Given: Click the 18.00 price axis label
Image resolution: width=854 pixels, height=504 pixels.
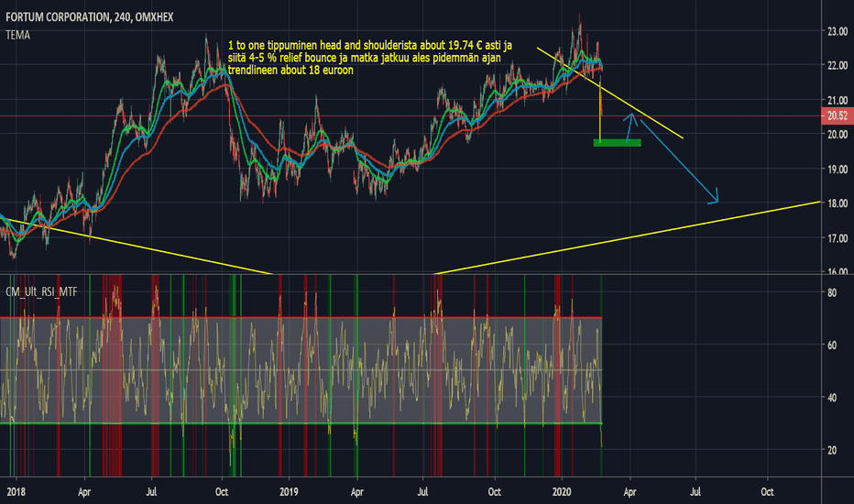Looking at the screenshot, I should (838, 203).
